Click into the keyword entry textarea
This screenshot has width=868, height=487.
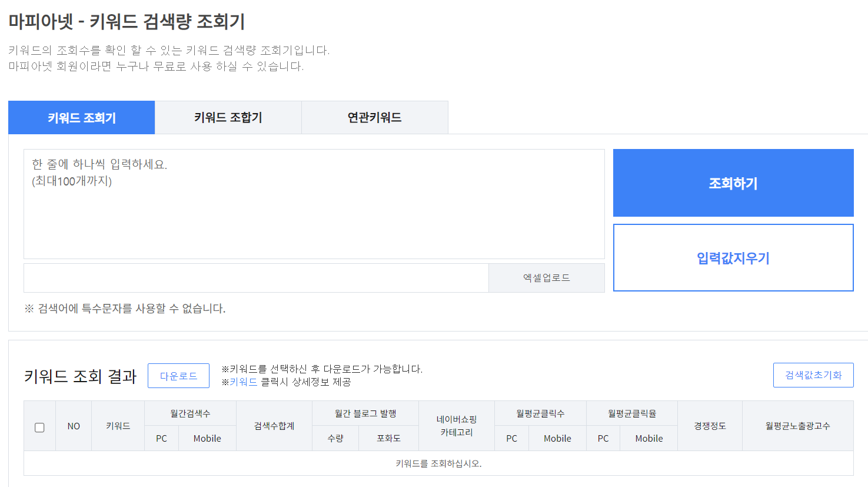click(x=314, y=204)
